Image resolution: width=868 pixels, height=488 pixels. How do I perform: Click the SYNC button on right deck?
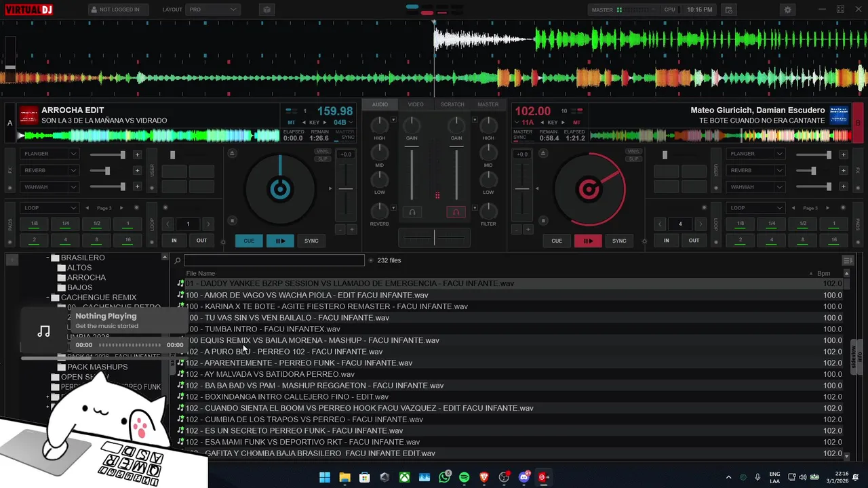tap(619, 241)
